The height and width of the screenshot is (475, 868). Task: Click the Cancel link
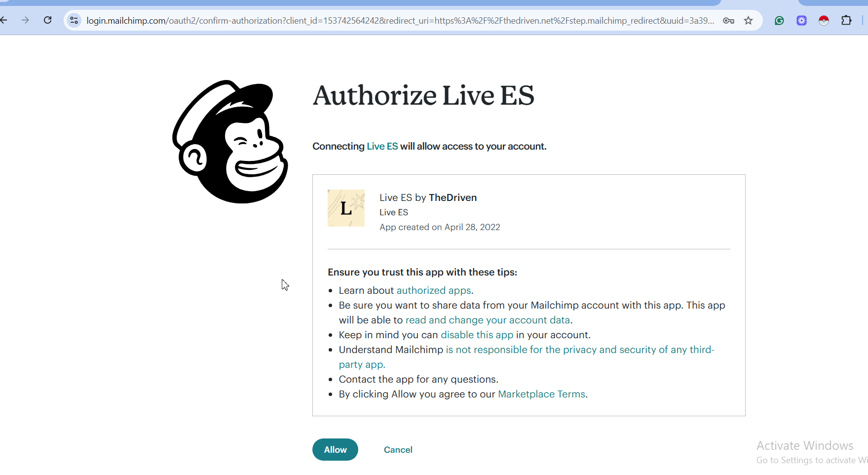coord(398,449)
